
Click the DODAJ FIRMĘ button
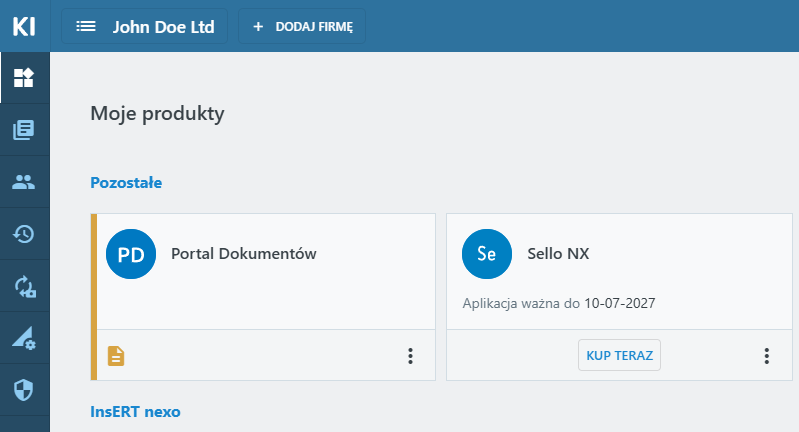coord(302,27)
